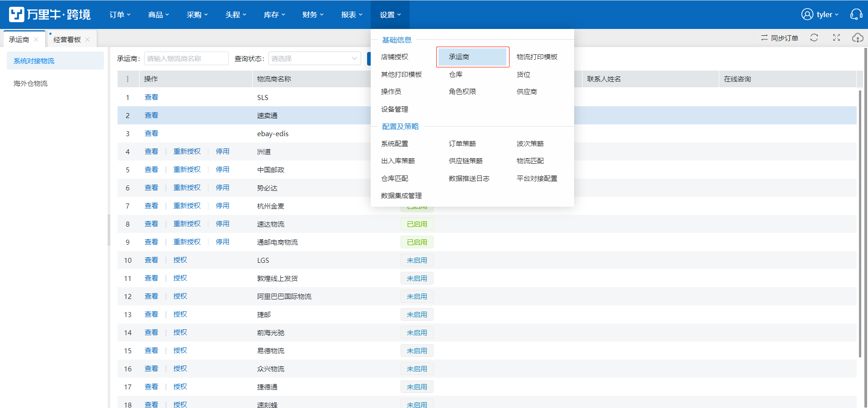Choose 物流打印模板 in settings menu
The width and height of the screenshot is (868, 408).
537,57
